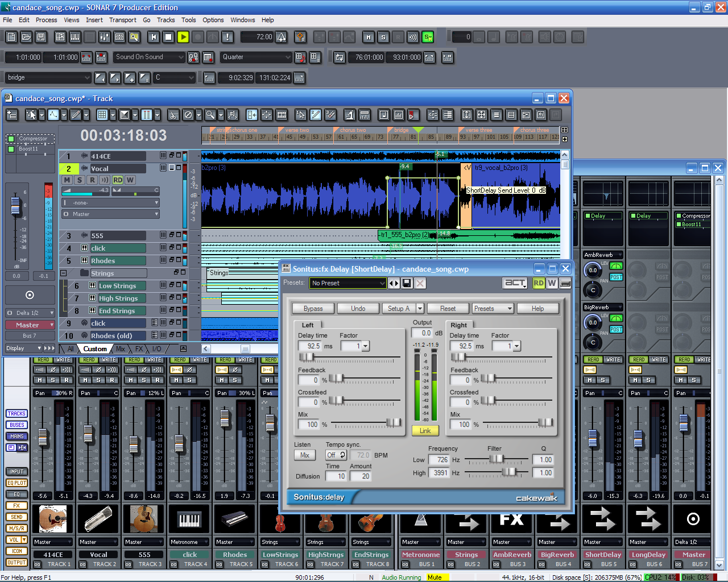Screen dimensions: 728x582
Task: Toggle the loop on/off icon
Action: (340, 57)
